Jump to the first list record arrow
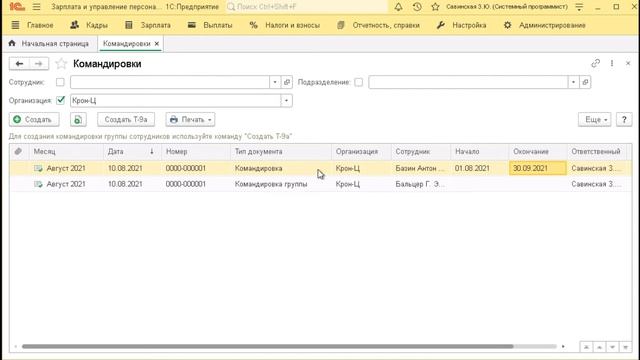This screenshot has width=640, height=360. [586, 347]
